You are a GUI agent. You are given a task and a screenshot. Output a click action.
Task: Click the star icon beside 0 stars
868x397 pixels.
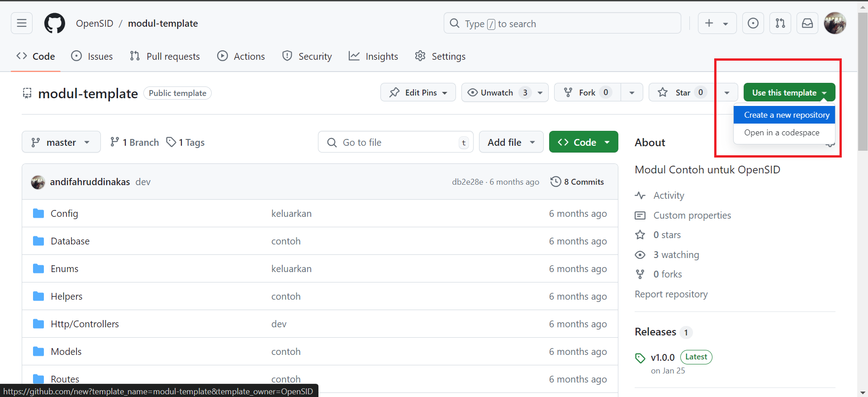pyautogui.click(x=640, y=234)
